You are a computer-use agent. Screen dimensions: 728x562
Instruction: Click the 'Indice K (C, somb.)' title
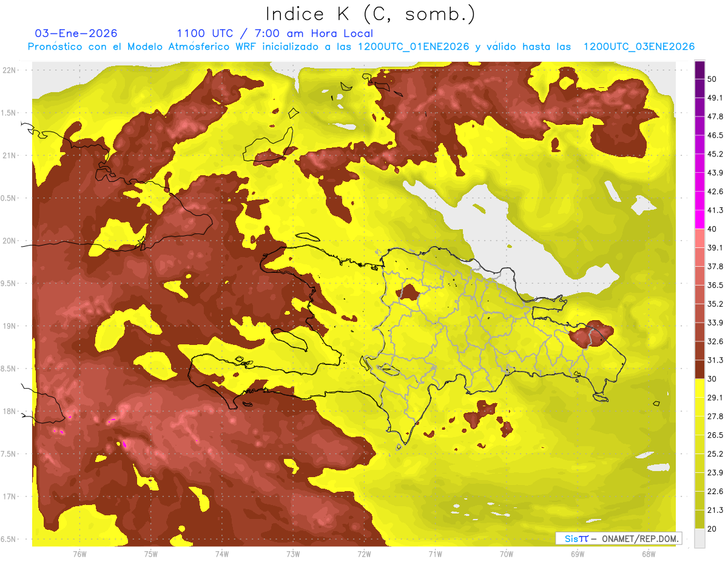[371, 14]
